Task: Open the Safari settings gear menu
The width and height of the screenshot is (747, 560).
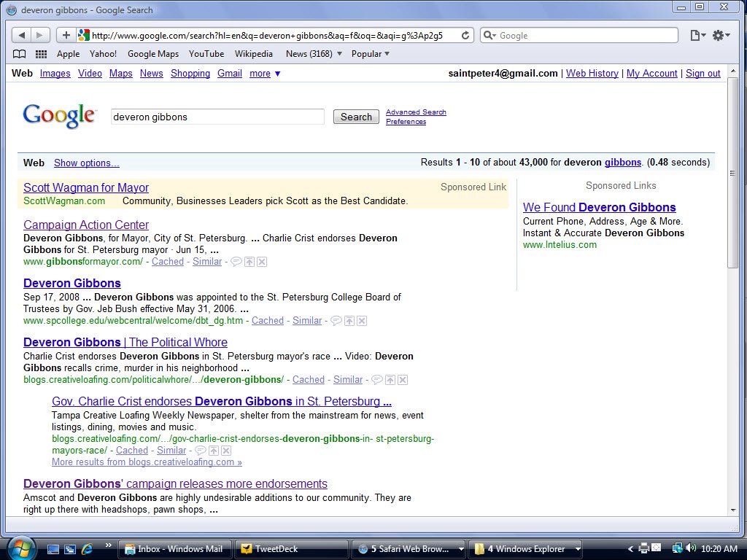Action: coord(721,35)
